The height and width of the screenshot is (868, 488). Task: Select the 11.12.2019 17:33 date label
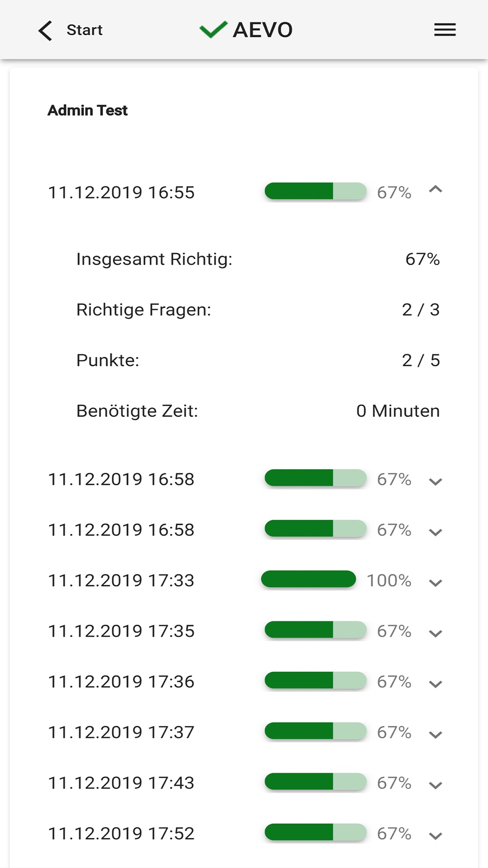pyautogui.click(x=121, y=580)
